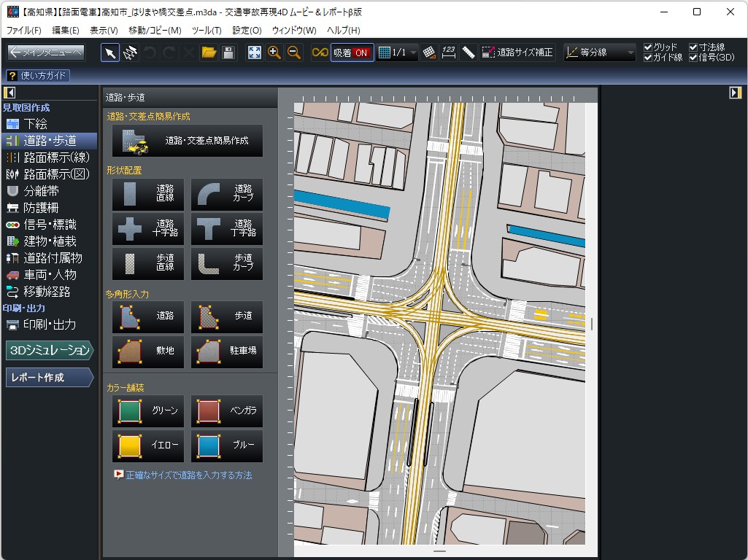748x560 pixels.
Task: Open the grid 1/1 scale dropdown
Action: [x=398, y=52]
